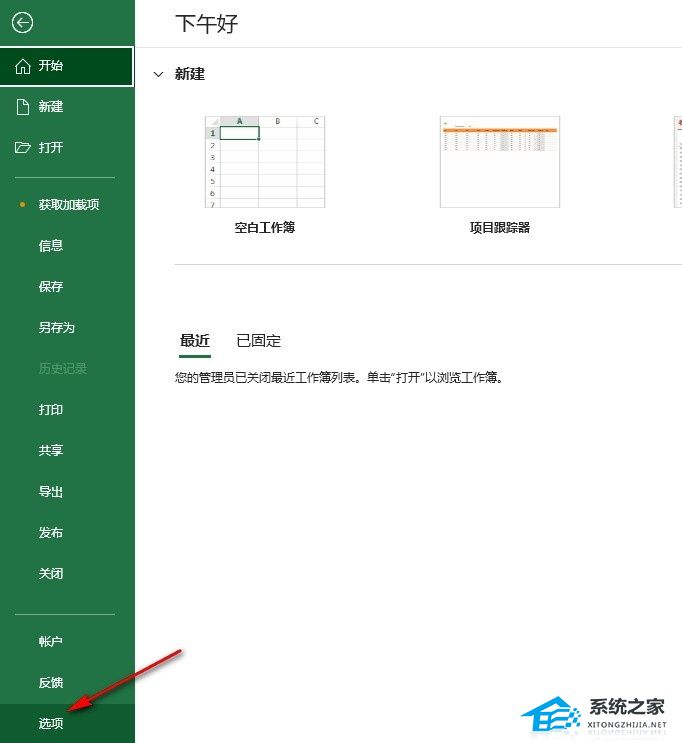Open the 项目跟踪器 template thumbnail
This screenshot has width=682, height=743.
pos(500,162)
